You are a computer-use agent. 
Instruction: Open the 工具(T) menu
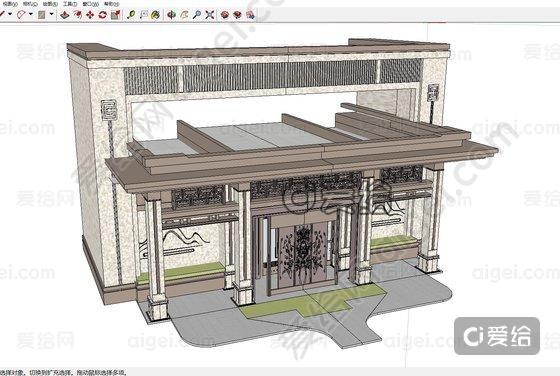70,4
